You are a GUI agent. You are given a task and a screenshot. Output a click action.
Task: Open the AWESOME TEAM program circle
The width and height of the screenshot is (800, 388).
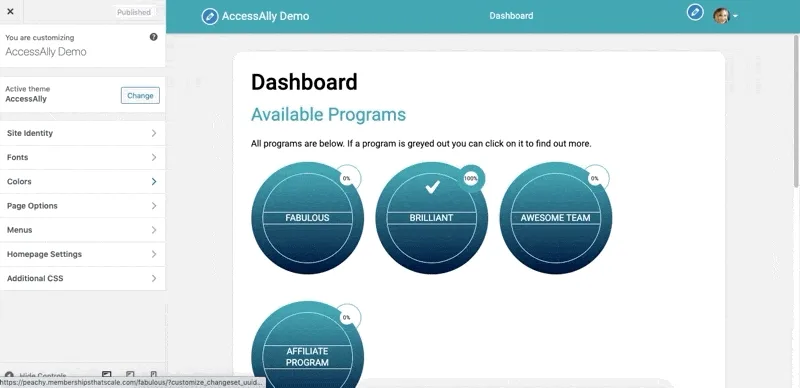pos(556,218)
